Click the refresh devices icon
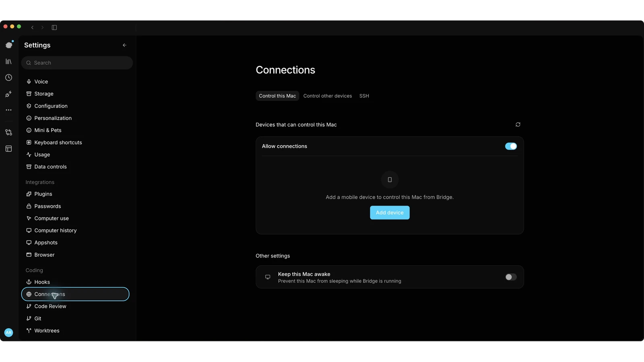The image size is (644, 362). [x=518, y=125]
